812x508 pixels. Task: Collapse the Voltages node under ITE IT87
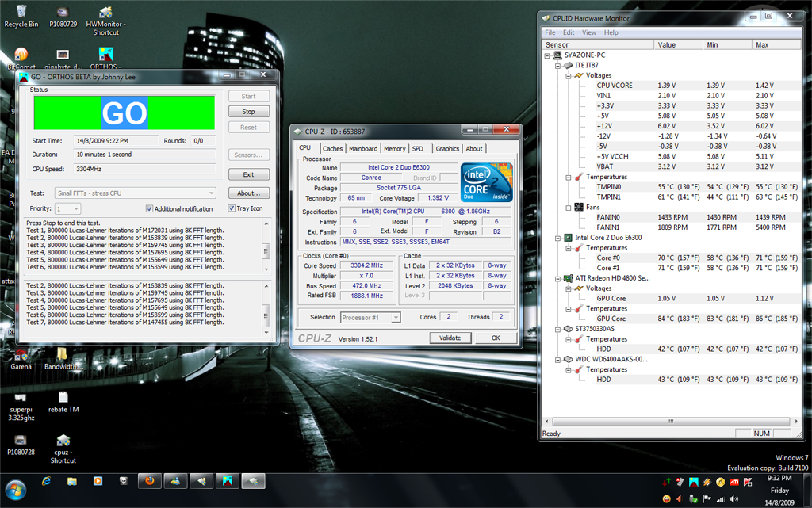pyautogui.click(x=569, y=75)
